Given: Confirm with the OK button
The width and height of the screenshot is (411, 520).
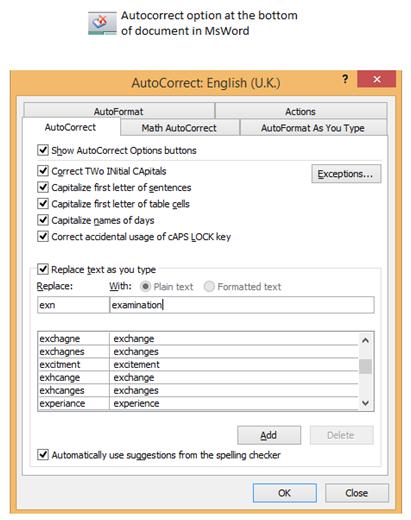Looking at the screenshot, I should tap(284, 493).
